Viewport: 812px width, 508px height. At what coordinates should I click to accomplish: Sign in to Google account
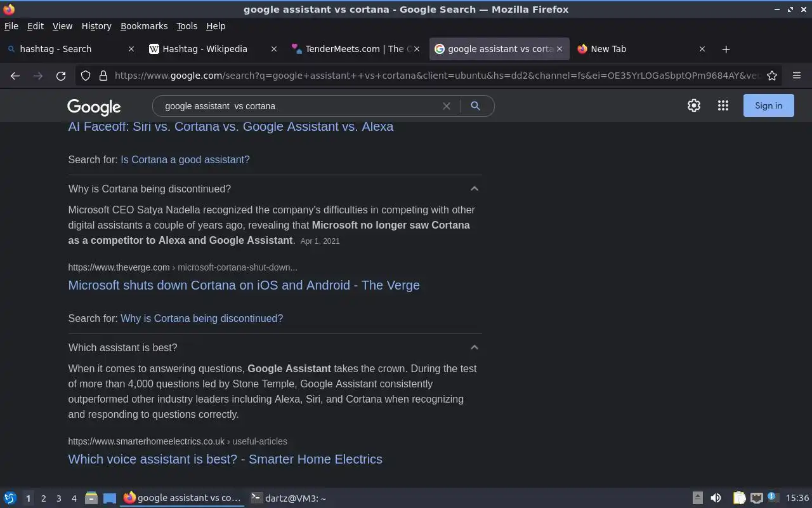pos(768,106)
